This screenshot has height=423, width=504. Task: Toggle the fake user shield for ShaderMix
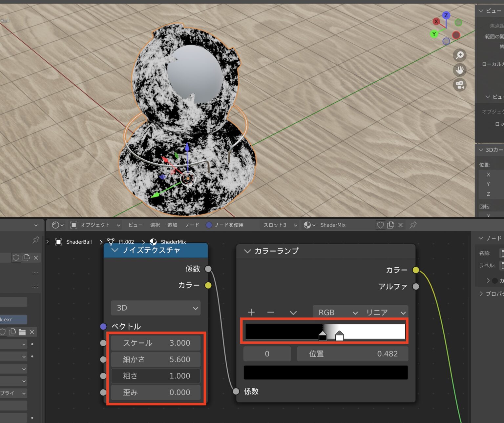[380, 225]
